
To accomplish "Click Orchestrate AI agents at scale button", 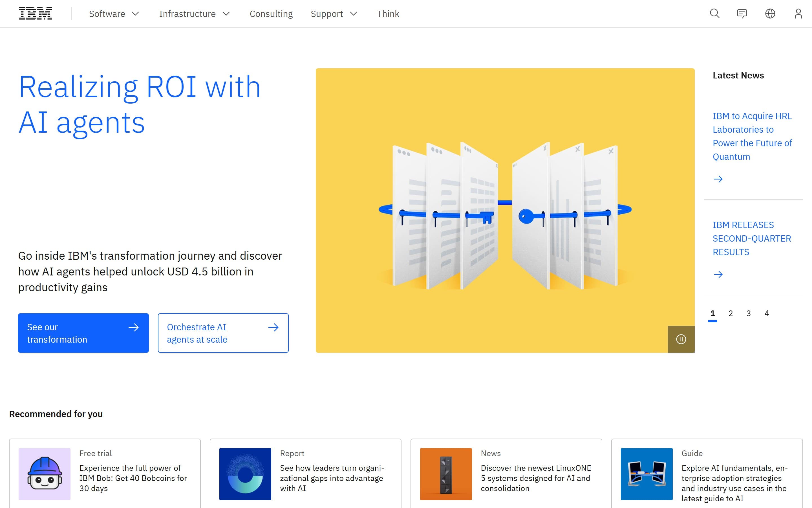I will (223, 333).
